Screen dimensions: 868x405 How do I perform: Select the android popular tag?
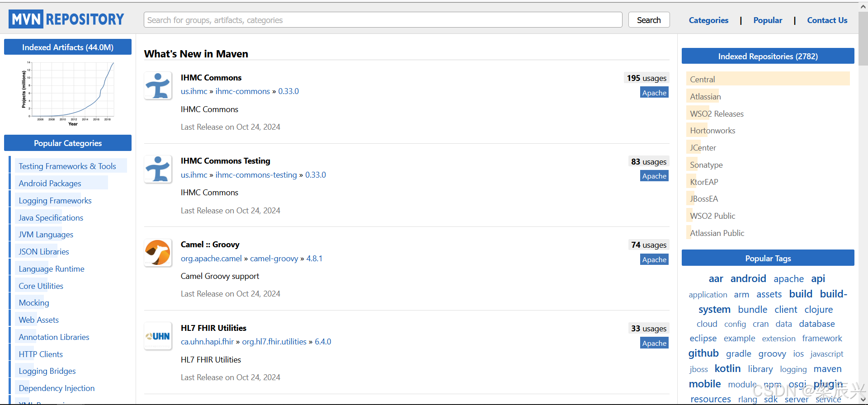pos(748,278)
